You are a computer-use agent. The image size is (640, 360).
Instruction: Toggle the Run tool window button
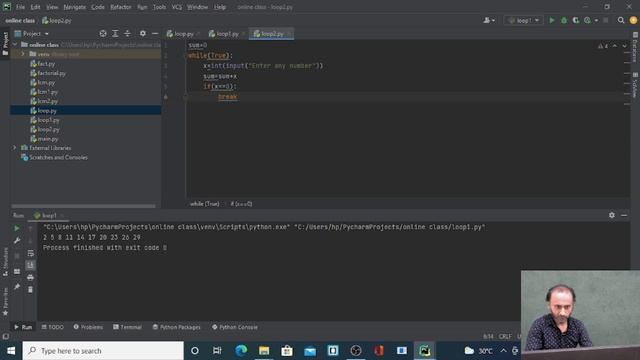tap(23, 327)
